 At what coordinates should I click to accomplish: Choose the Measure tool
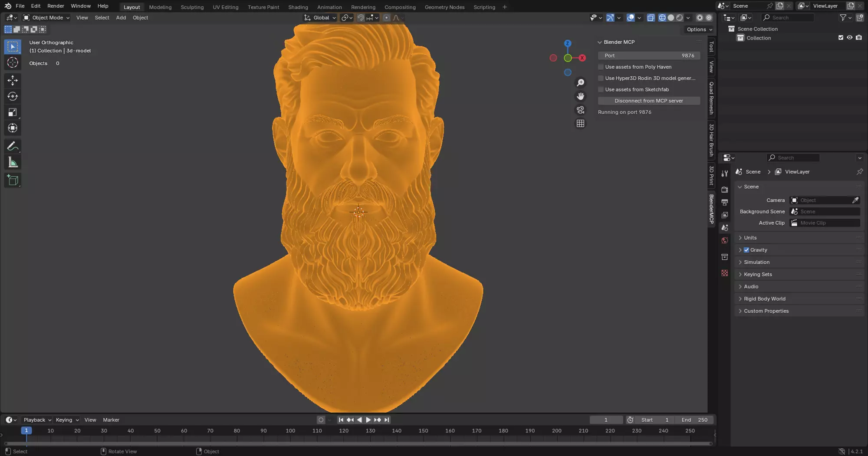pos(13,163)
